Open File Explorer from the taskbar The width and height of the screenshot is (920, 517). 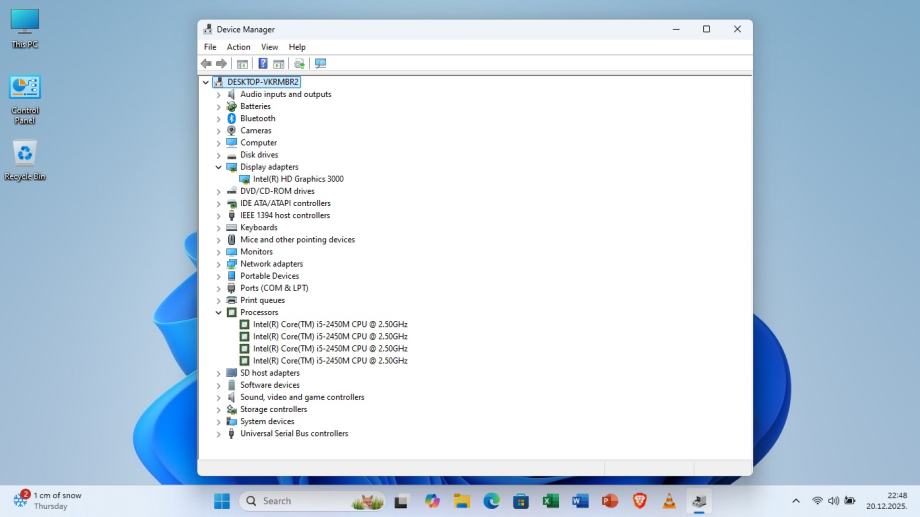coord(462,501)
